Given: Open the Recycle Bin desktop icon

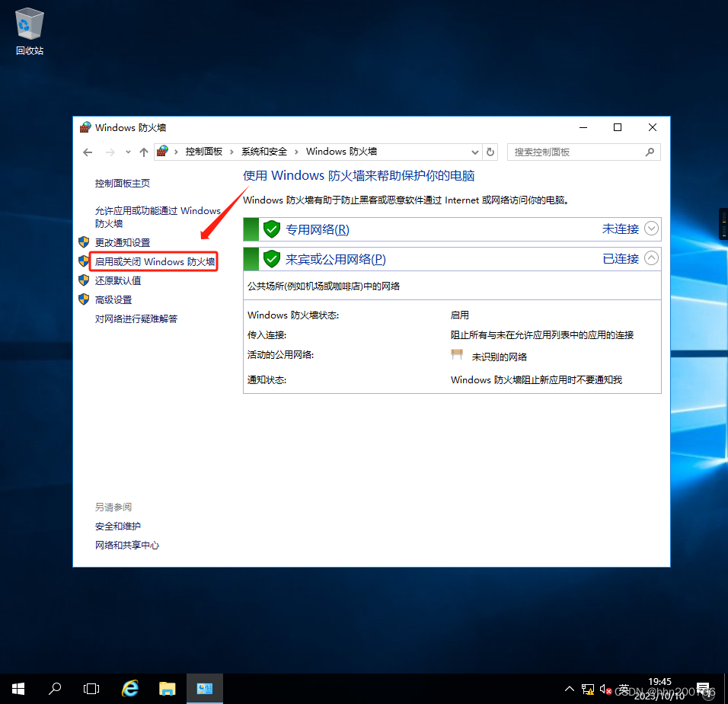Looking at the screenshot, I should coord(29,31).
